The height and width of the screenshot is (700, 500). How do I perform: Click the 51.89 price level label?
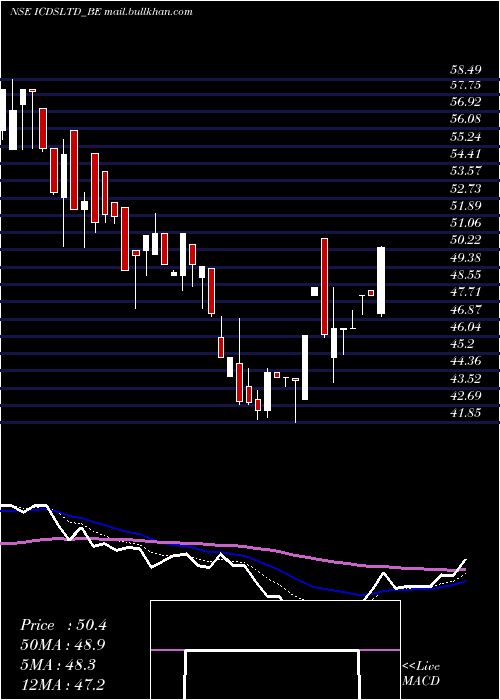click(x=465, y=206)
